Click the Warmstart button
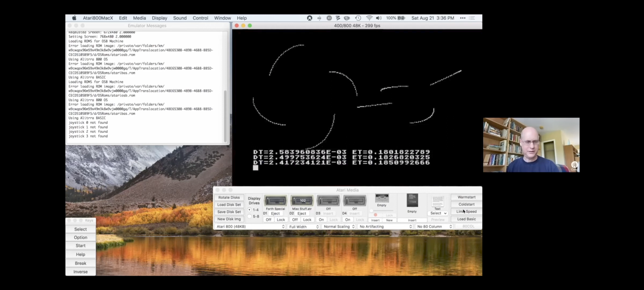Viewport: 644px width, 290px height. pyautogui.click(x=466, y=197)
